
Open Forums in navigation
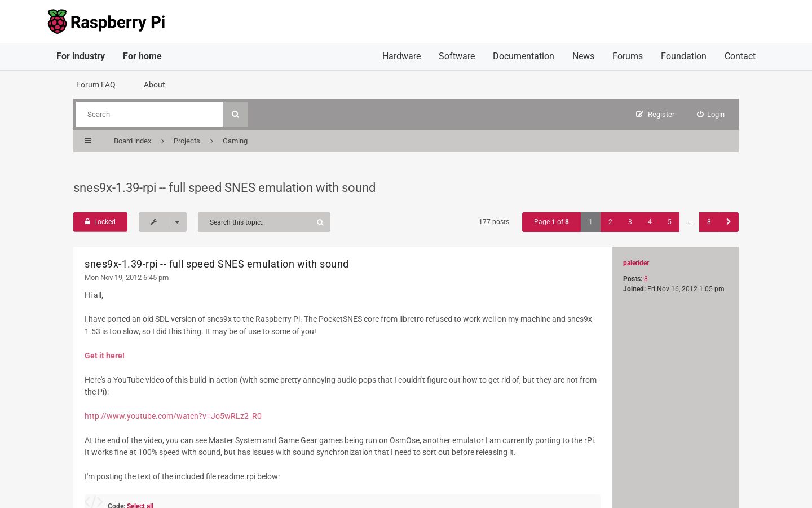coord(628,56)
